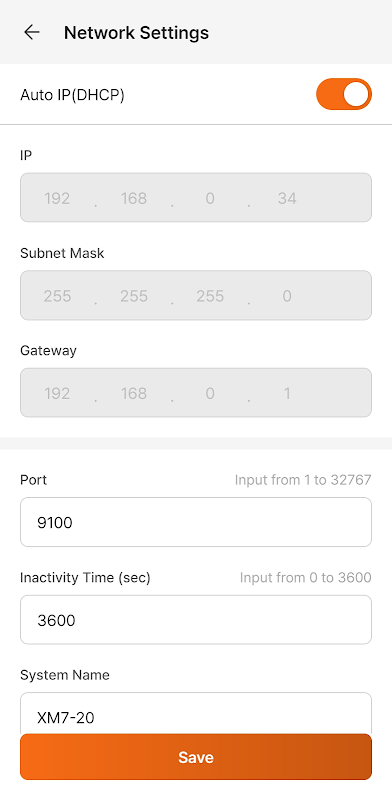Screen dimensions: 392x800
Task: Select second Gateway octet 168
Action: tap(134, 393)
